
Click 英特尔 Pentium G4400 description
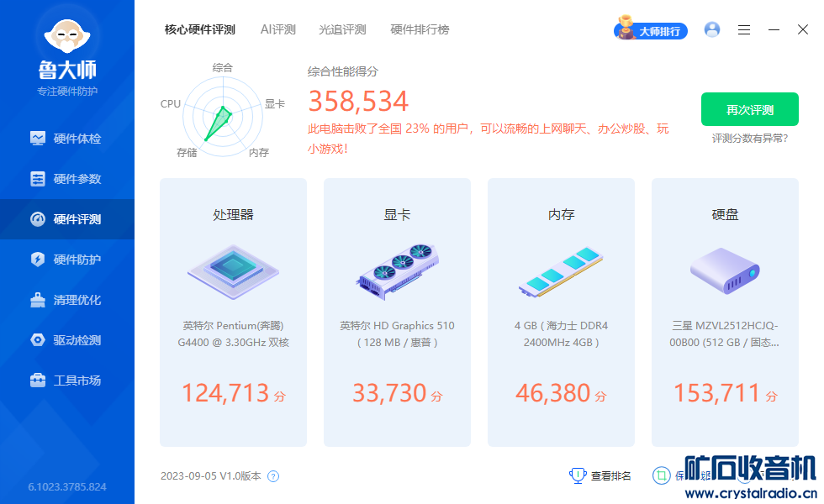[234, 334]
